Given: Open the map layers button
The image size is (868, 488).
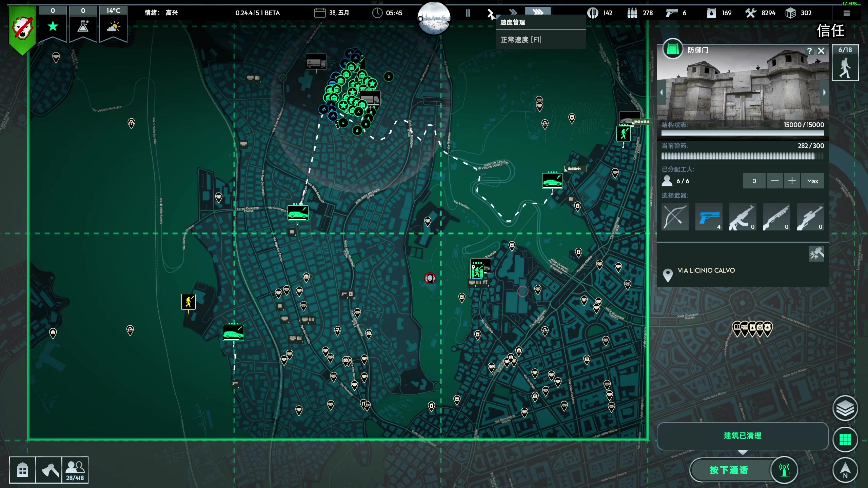Looking at the screenshot, I should tap(845, 408).
